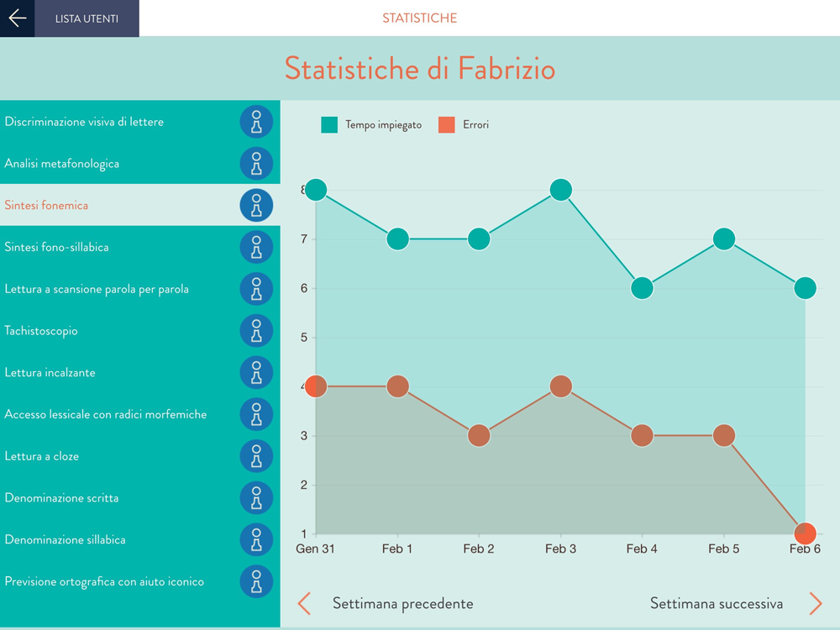Open Lista Utenti tab
The image size is (840, 630).
point(87,18)
